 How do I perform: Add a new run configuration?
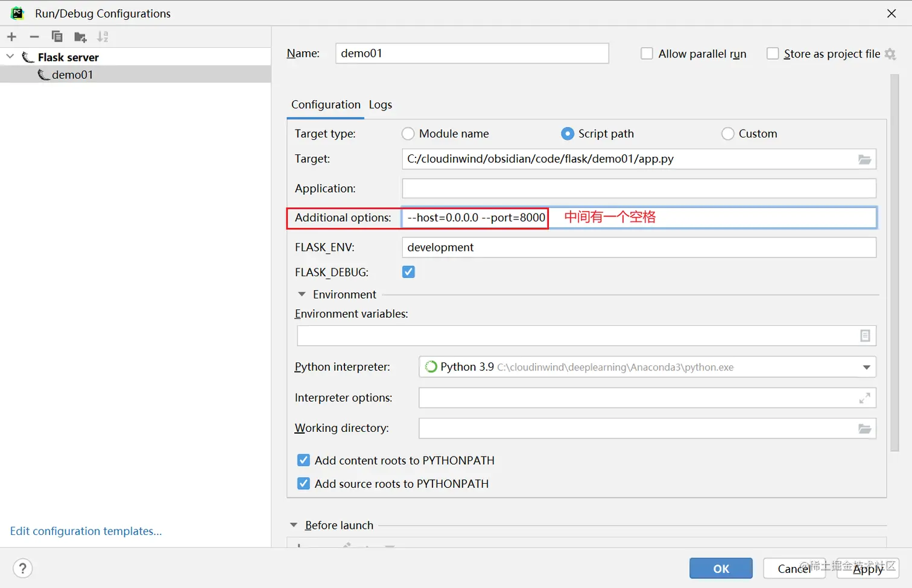pos(11,37)
